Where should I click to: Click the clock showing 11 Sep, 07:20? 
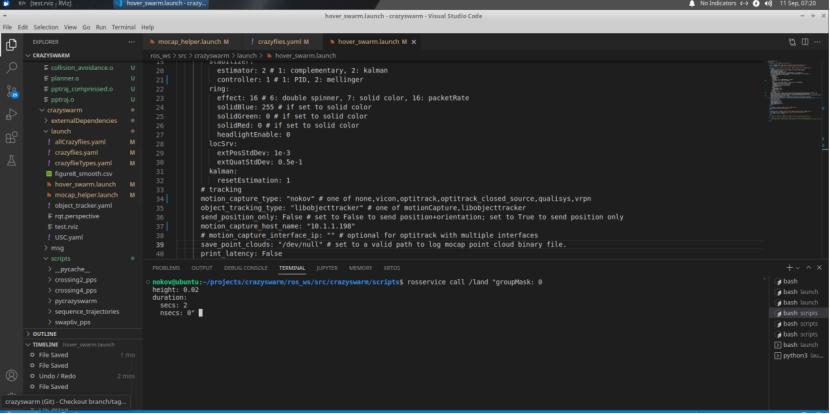[798, 4]
